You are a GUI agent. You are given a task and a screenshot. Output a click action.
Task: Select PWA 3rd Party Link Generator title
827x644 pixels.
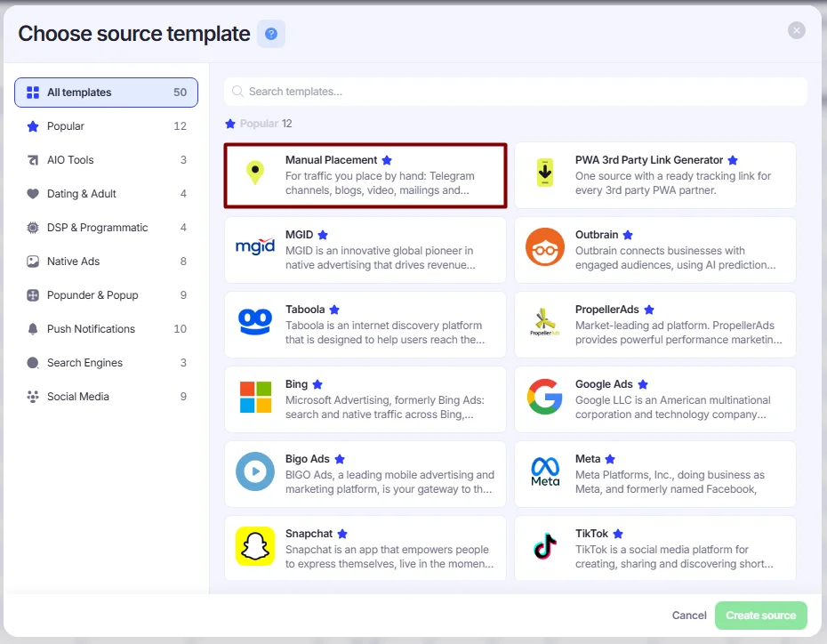point(649,160)
